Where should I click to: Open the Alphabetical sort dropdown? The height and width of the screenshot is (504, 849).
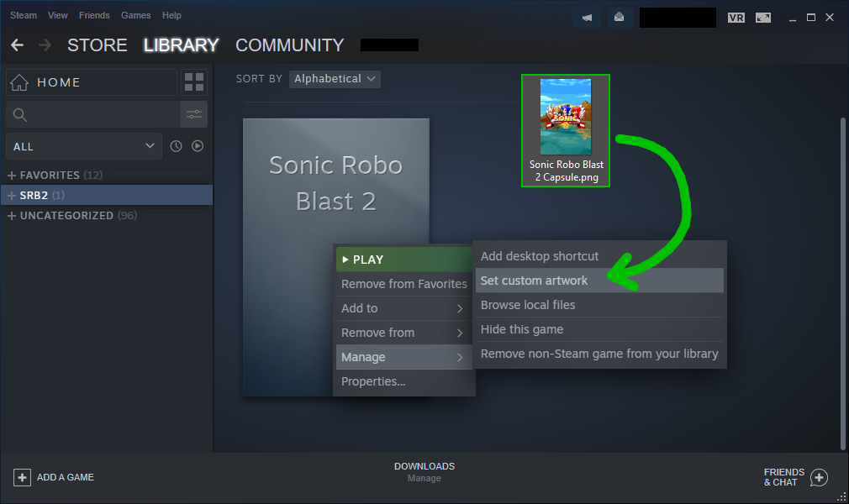(x=335, y=79)
